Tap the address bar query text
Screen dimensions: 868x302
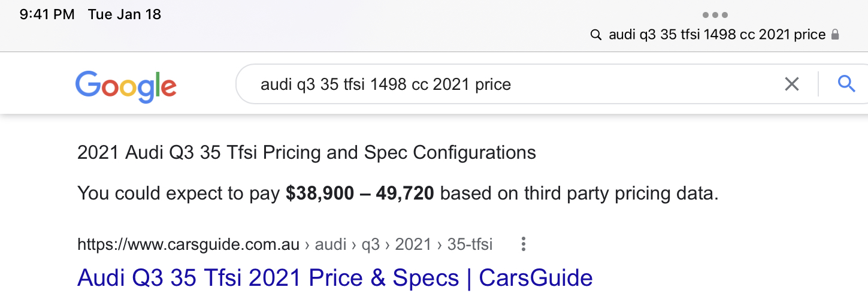[717, 35]
